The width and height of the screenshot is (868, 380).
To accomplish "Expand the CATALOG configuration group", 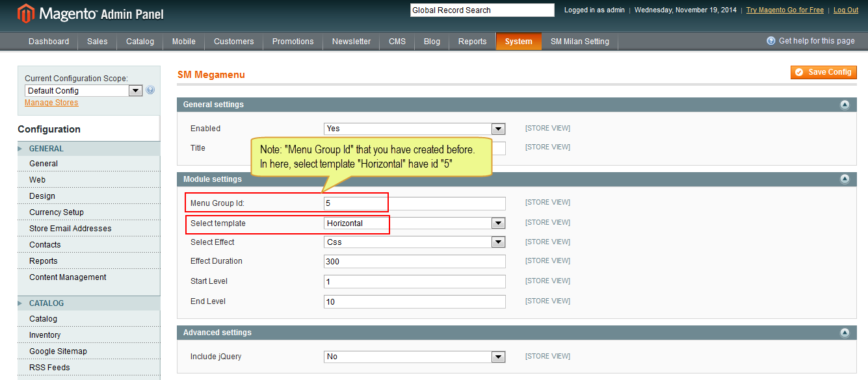I will click(88, 303).
